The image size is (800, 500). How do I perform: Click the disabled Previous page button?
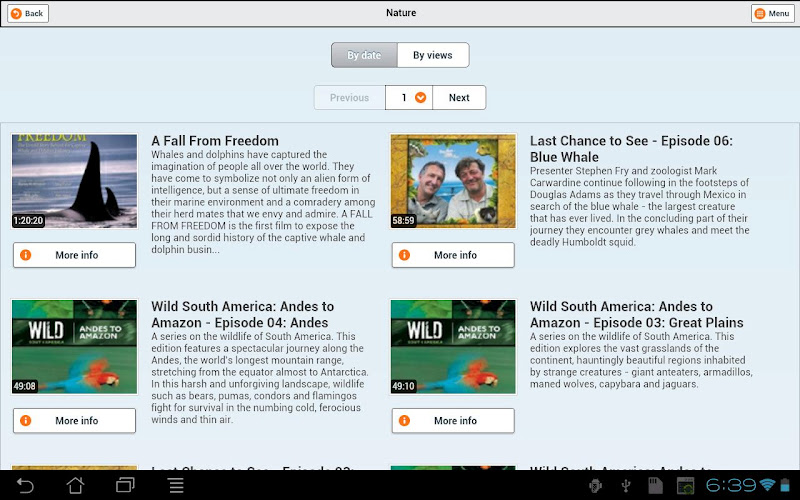(349, 97)
